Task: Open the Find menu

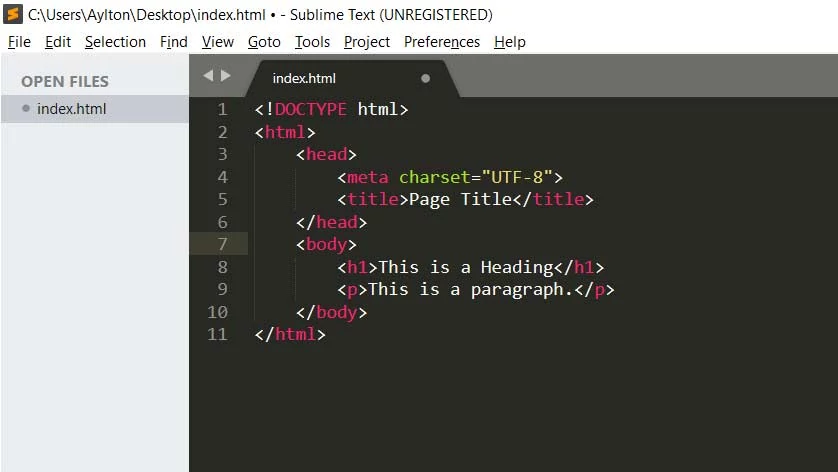Action: click(x=174, y=42)
